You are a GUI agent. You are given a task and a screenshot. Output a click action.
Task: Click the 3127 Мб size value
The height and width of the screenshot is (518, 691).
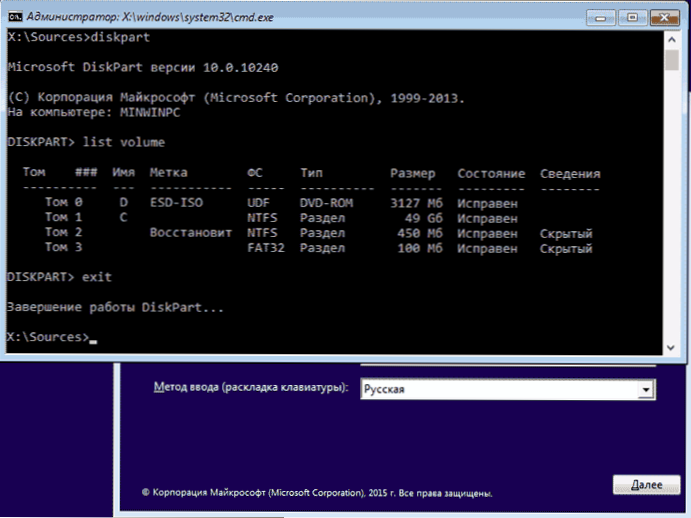point(416,203)
